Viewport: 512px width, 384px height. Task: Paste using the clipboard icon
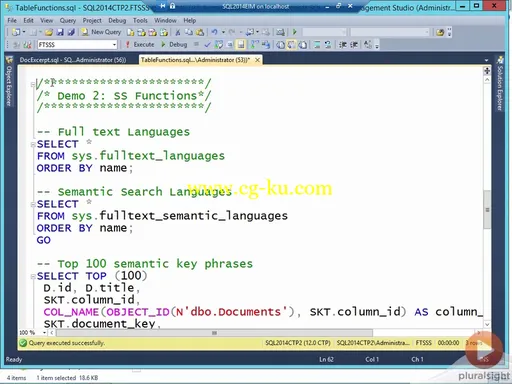(200, 32)
